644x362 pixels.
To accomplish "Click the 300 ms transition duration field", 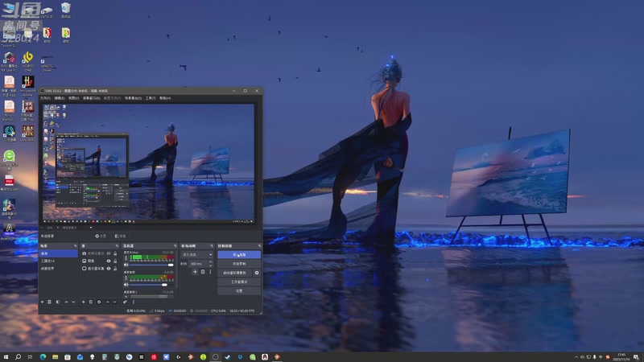I will (x=199, y=264).
